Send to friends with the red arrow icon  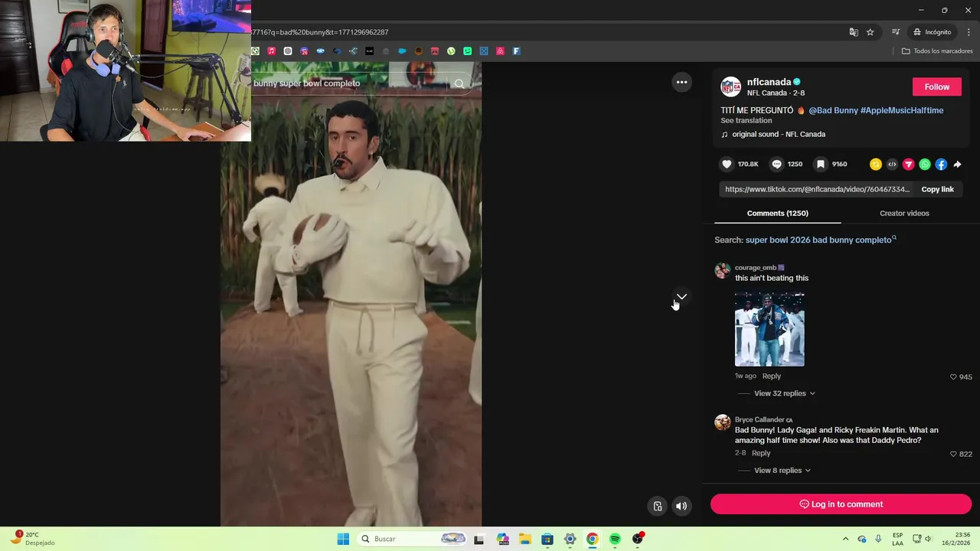tap(909, 165)
